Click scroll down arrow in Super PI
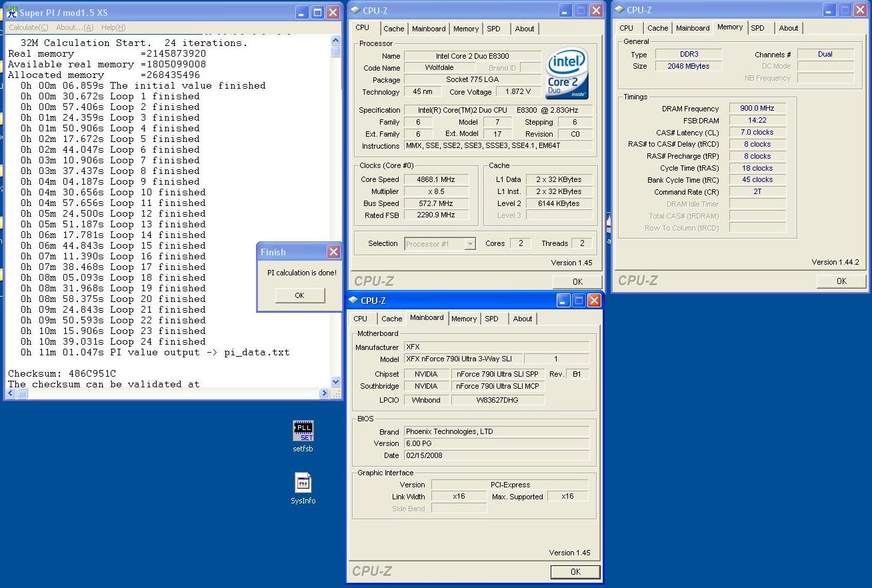 coord(336,382)
